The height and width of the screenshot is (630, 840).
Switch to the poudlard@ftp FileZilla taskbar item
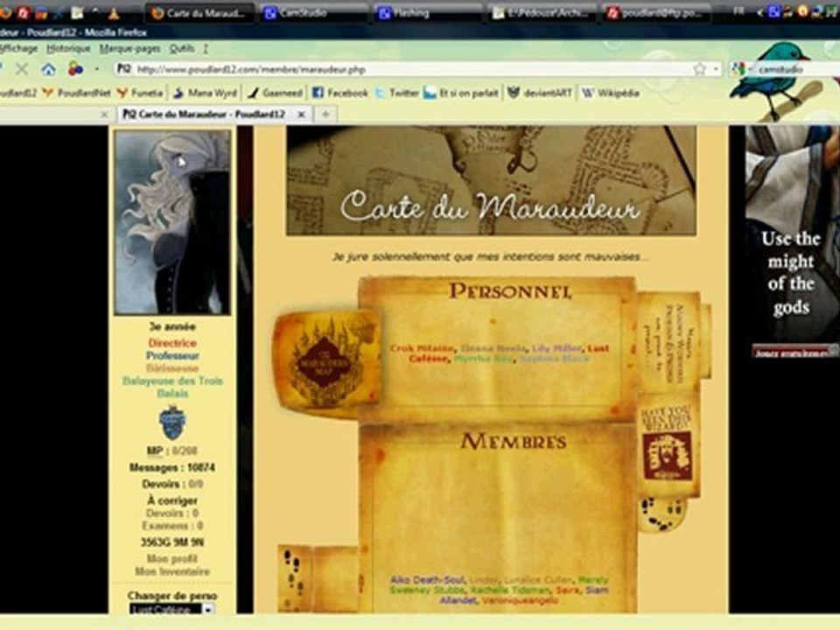[656, 13]
